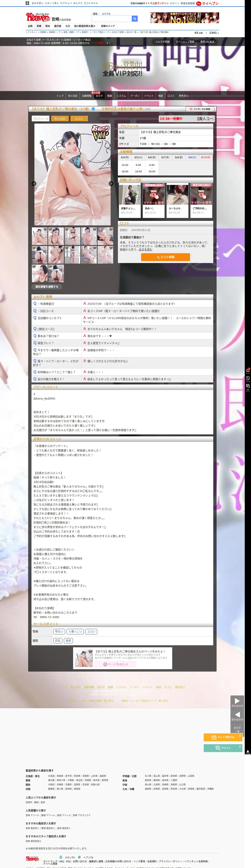The image size is (251, 868).
Task: Click the メロンTV footer link
Action: coord(70,857)
